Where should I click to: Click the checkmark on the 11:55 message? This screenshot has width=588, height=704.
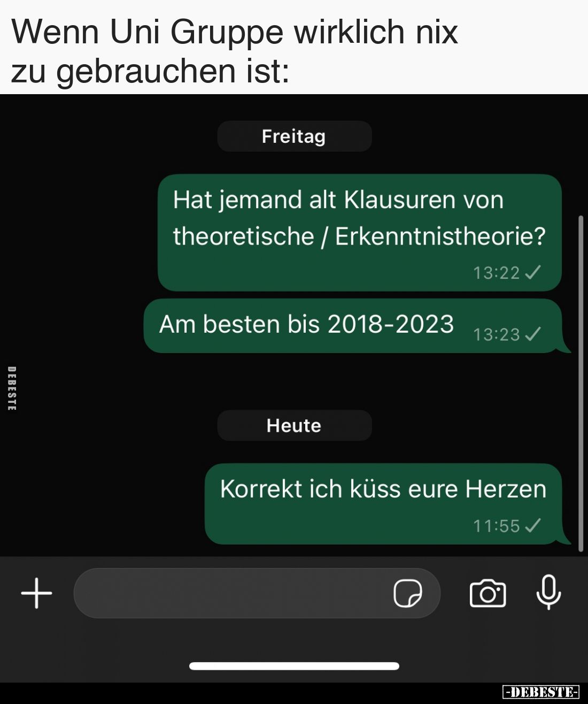[533, 526]
